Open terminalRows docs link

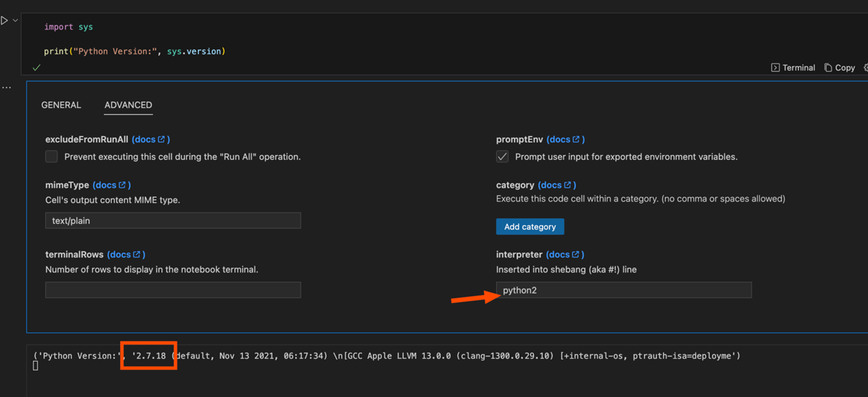click(x=126, y=255)
